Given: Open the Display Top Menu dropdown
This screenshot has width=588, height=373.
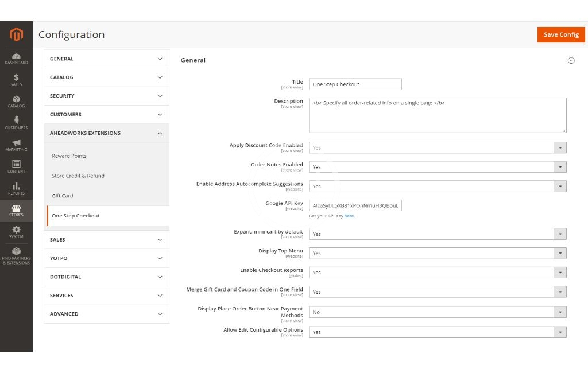Looking at the screenshot, I should [x=438, y=253].
